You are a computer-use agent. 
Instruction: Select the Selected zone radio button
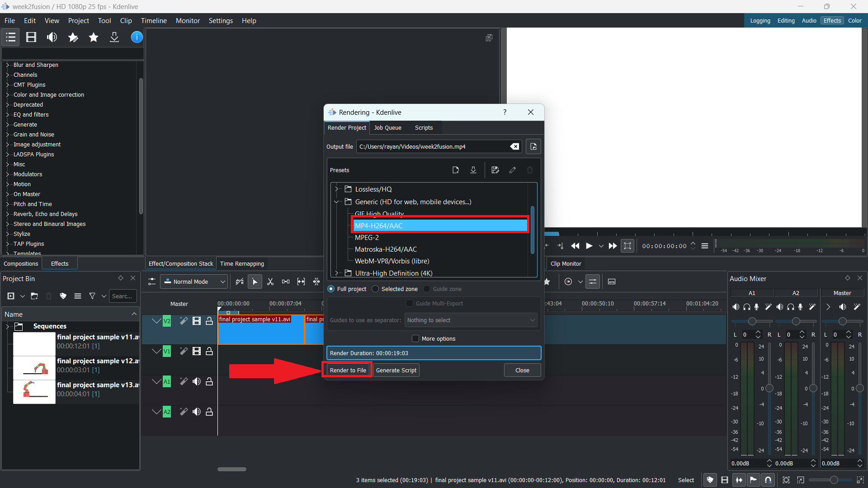375,289
